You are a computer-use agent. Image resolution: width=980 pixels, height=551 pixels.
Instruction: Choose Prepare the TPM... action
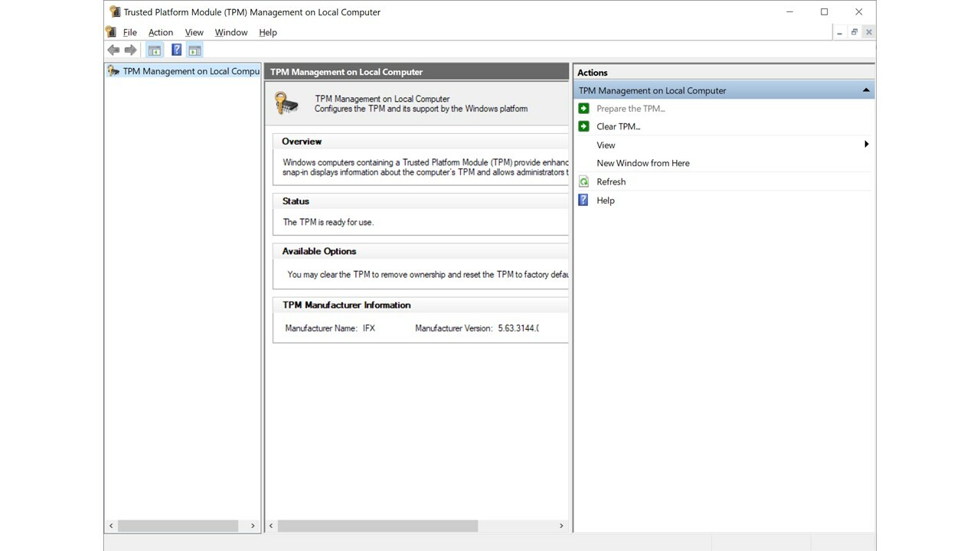point(631,108)
